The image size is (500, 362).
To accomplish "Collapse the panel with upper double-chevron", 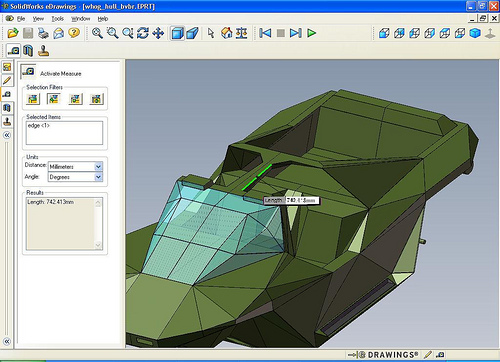I will coord(7,135).
